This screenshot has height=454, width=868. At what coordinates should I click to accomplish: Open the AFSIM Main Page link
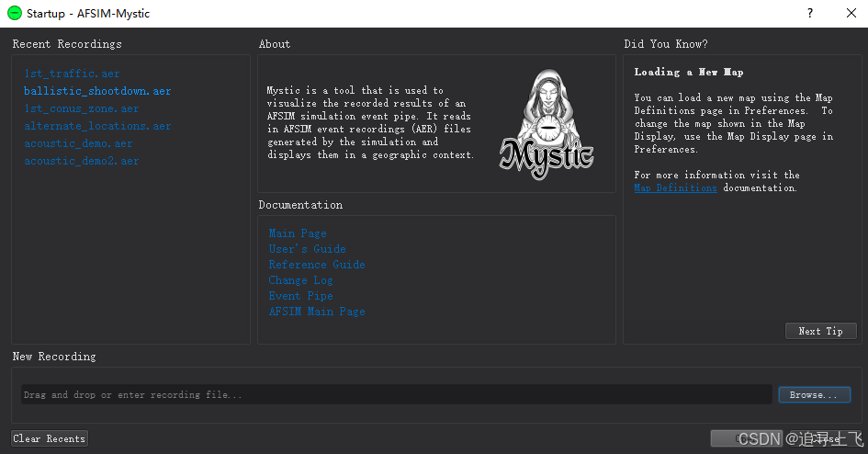317,312
